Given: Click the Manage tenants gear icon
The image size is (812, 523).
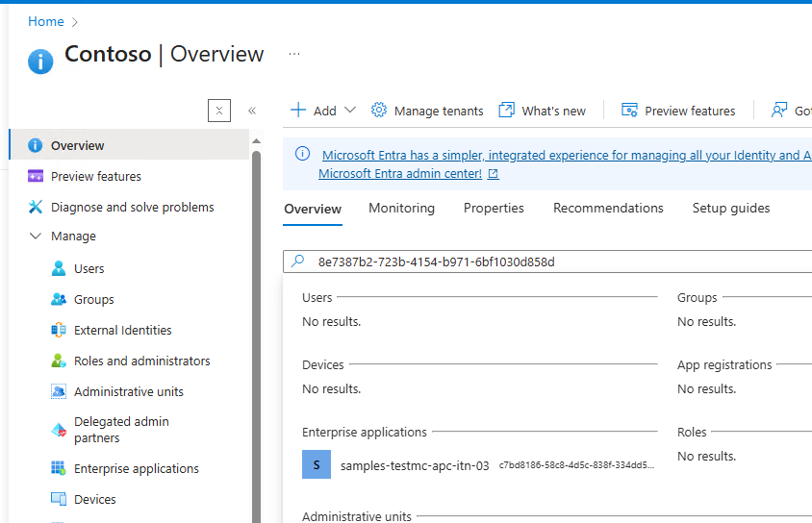Looking at the screenshot, I should click(x=379, y=111).
